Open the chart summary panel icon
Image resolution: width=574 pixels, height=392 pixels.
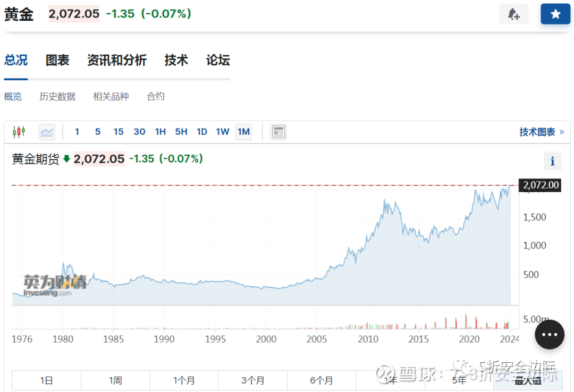point(278,131)
